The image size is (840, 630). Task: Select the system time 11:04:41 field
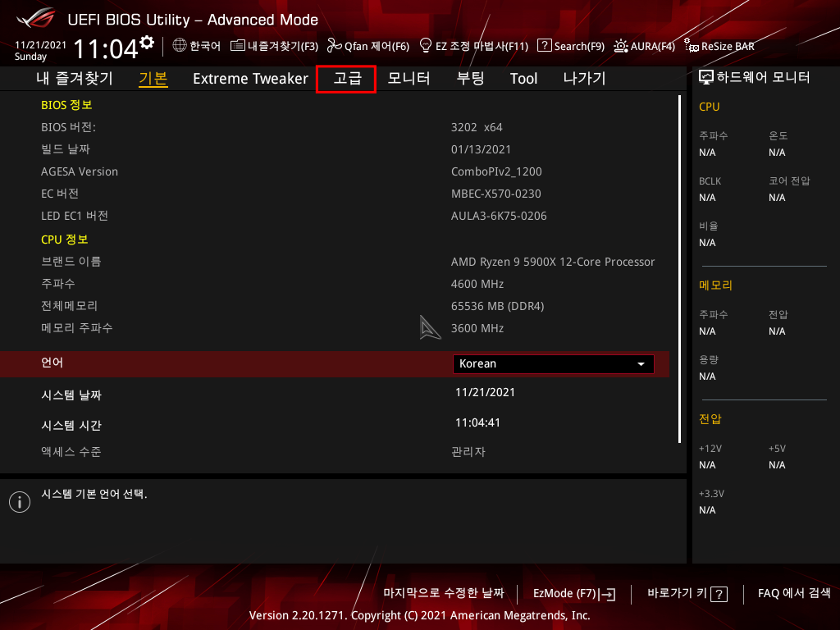coord(478,422)
